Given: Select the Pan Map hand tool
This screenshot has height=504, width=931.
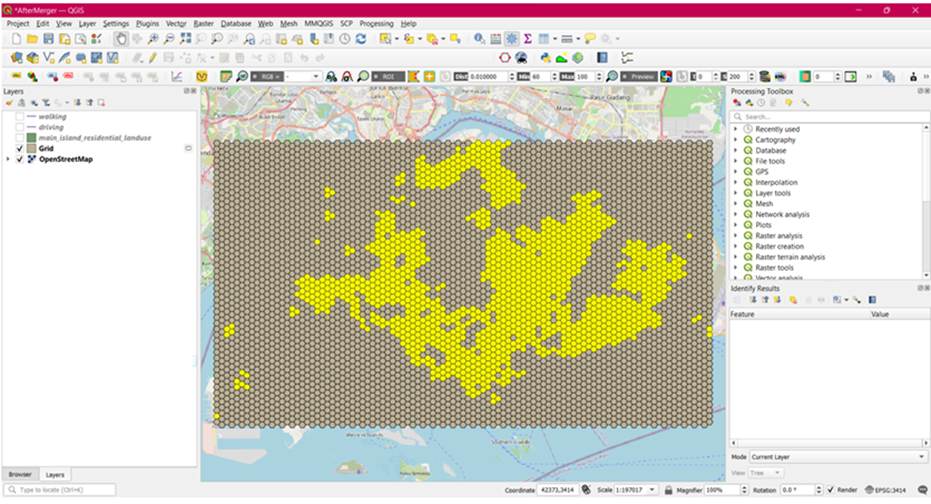Looking at the screenshot, I should 121,39.
